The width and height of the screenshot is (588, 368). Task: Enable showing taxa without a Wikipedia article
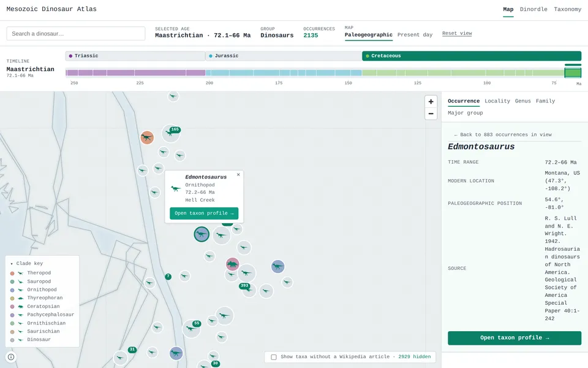click(274, 357)
